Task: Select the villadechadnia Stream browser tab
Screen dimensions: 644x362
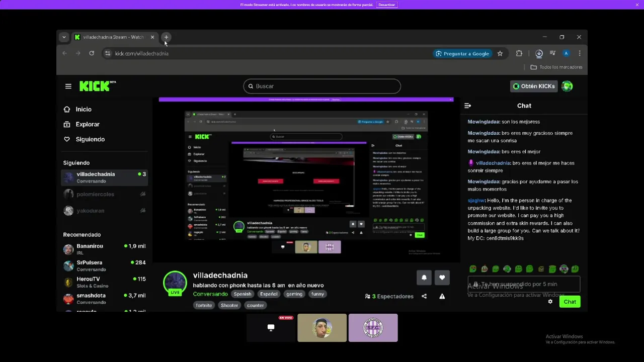Action: pos(114,37)
